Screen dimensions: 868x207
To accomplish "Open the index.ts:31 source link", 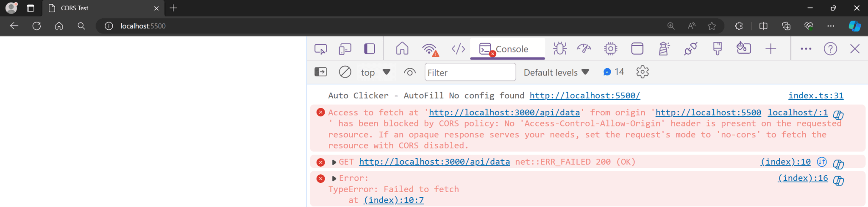I will (815, 96).
